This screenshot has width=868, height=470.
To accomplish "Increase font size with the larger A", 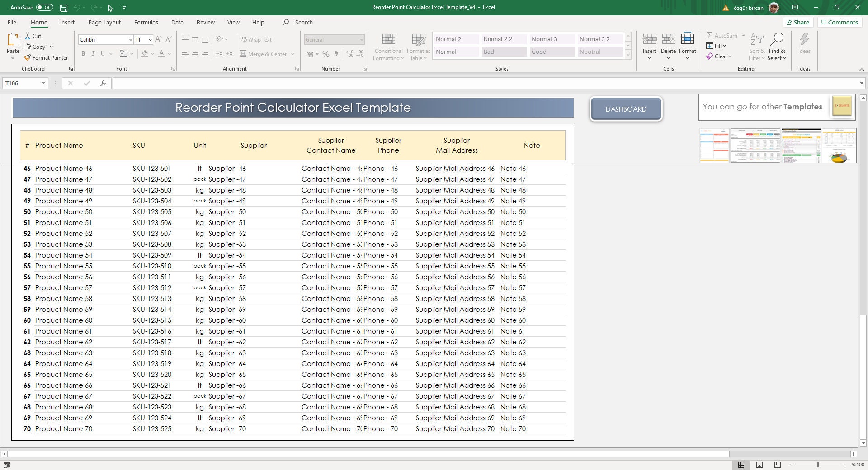I will pos(158,39).
